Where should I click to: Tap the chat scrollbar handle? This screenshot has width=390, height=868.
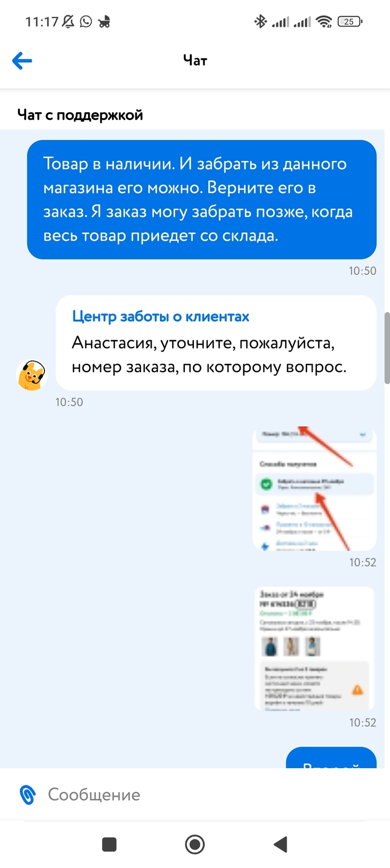pos(387,348)
